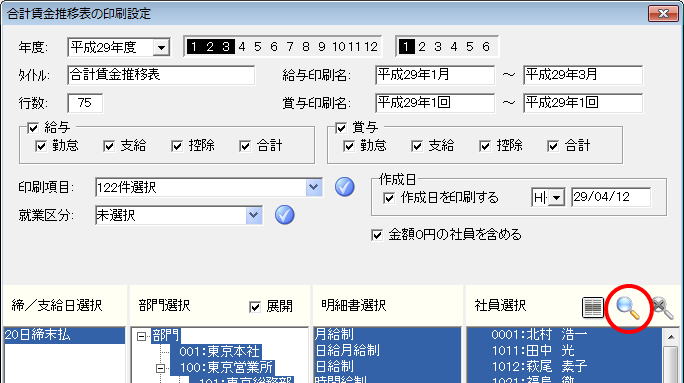This screenshot has width=684, height=383.
Task: Select month 1 in salary month selector
Action: 194,47
